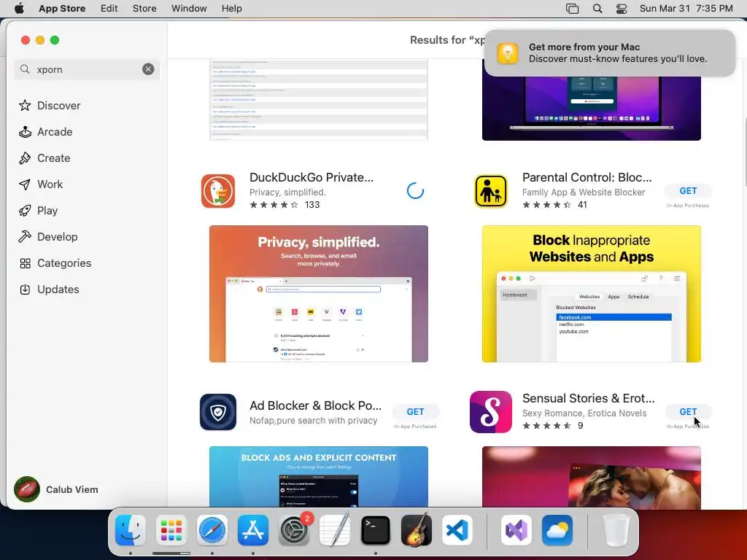747x560 pixels.
Task: Select the Work paper plane icon
Action: tap(25, 184)
